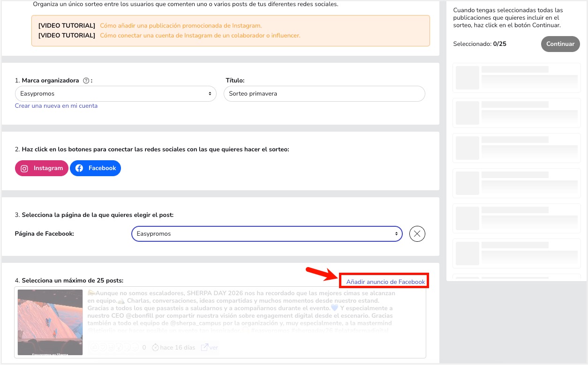Click the Continuar button
The image size is (588, 365).
(x=560, y=44)
